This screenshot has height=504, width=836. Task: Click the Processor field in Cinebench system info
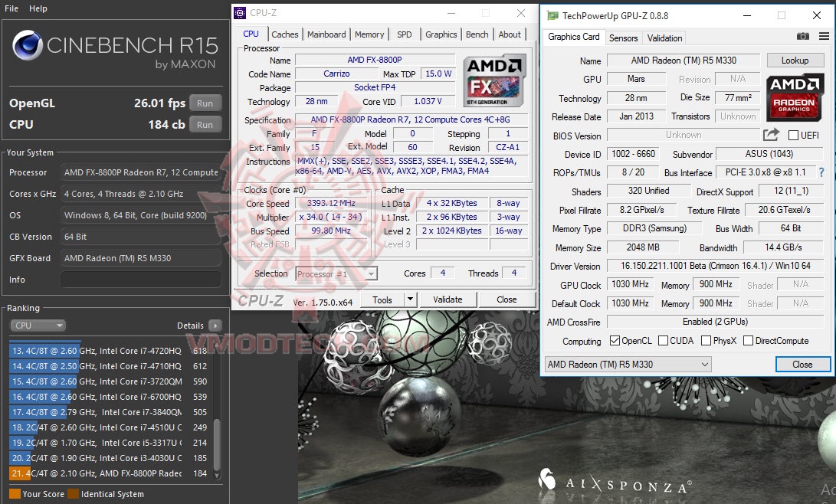tap(141, 172)
